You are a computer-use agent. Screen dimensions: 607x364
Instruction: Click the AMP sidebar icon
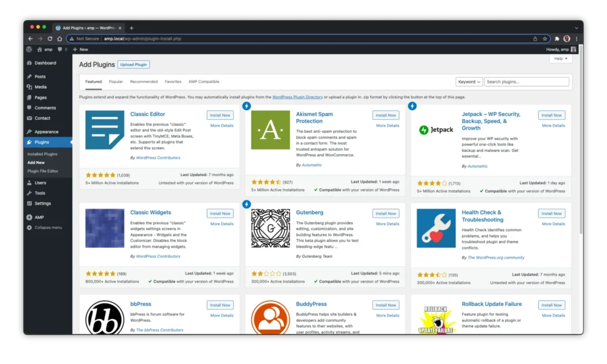[x=30, y=217]
